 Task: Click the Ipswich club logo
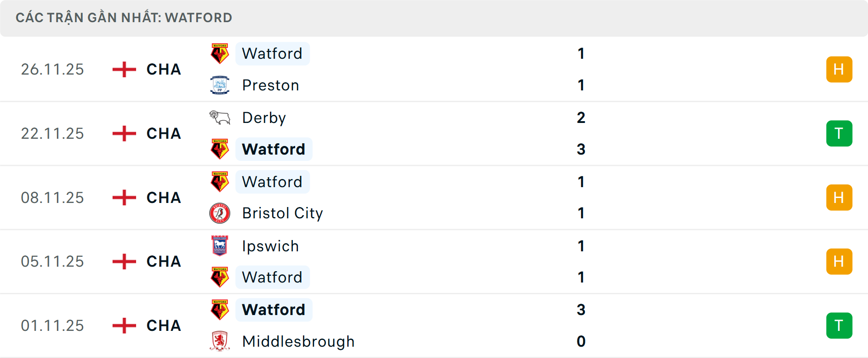pos(220,246)
